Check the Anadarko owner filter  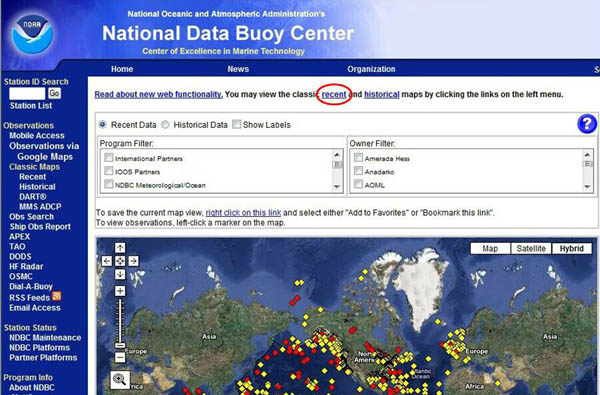[x=359, y=171]
